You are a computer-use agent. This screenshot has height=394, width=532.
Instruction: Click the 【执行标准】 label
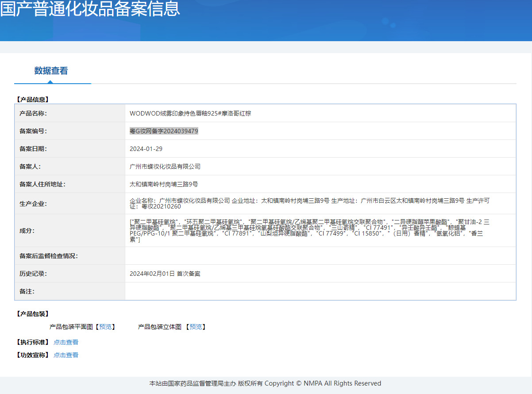32,342
